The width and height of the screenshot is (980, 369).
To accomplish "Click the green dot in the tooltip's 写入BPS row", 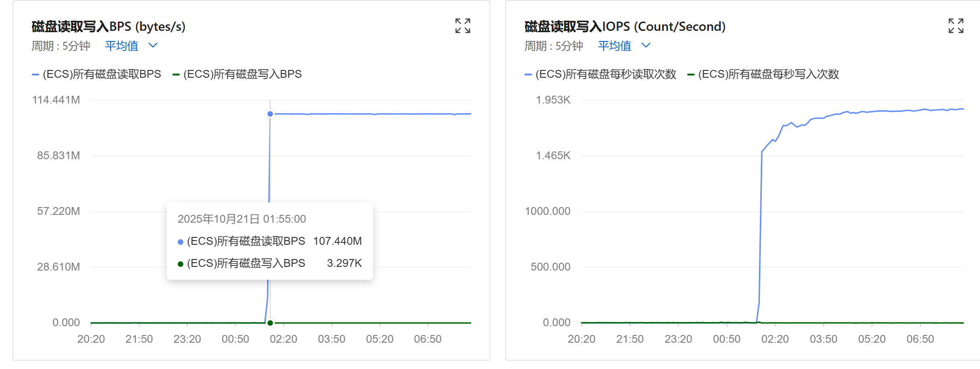I will pos(181,264).
